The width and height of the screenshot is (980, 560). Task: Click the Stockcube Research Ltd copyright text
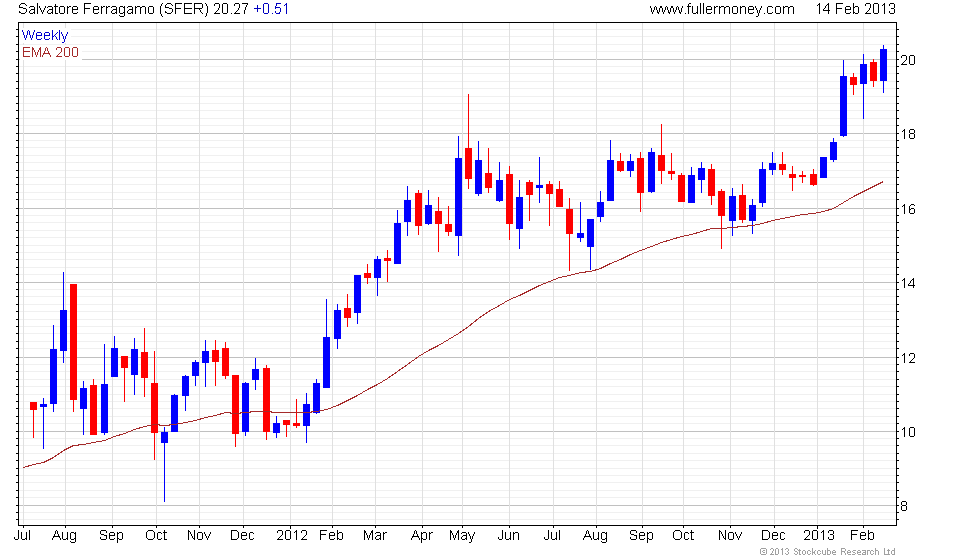coord(828,552)
